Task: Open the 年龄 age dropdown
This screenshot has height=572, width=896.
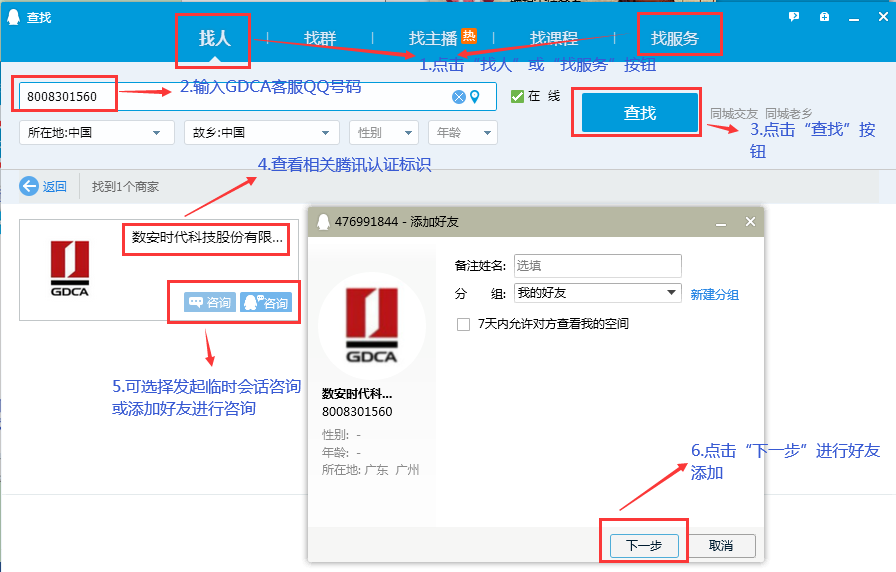Action: pos(463,133)
